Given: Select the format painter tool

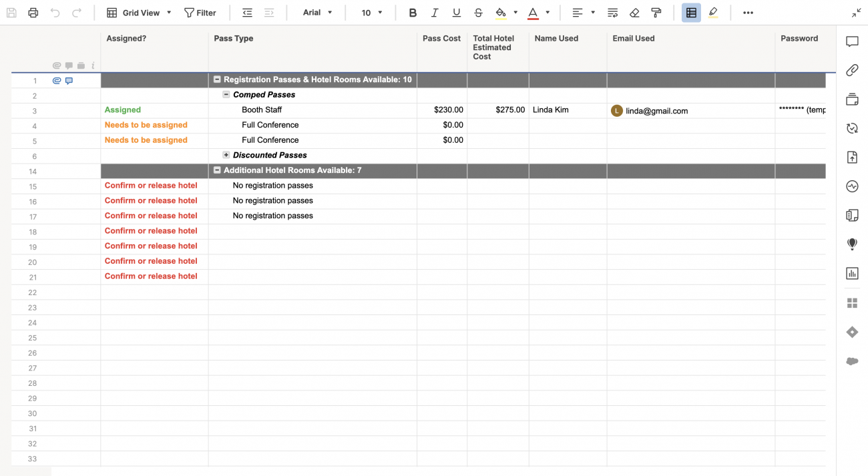Looking at the screenshot, I should [x=656, y=13].
